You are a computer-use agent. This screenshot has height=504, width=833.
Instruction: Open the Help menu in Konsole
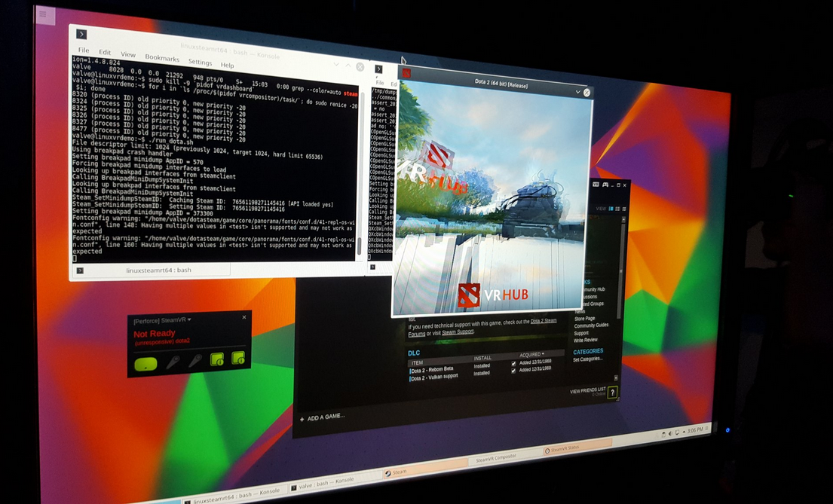pos(228,65)
